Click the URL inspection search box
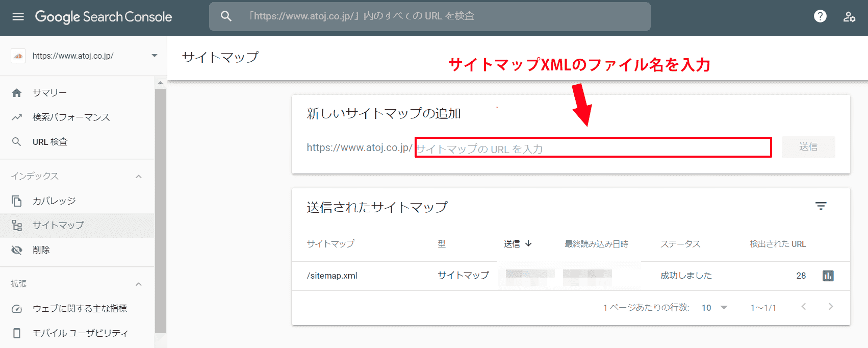The image size is (868, 348). [430, 16]
